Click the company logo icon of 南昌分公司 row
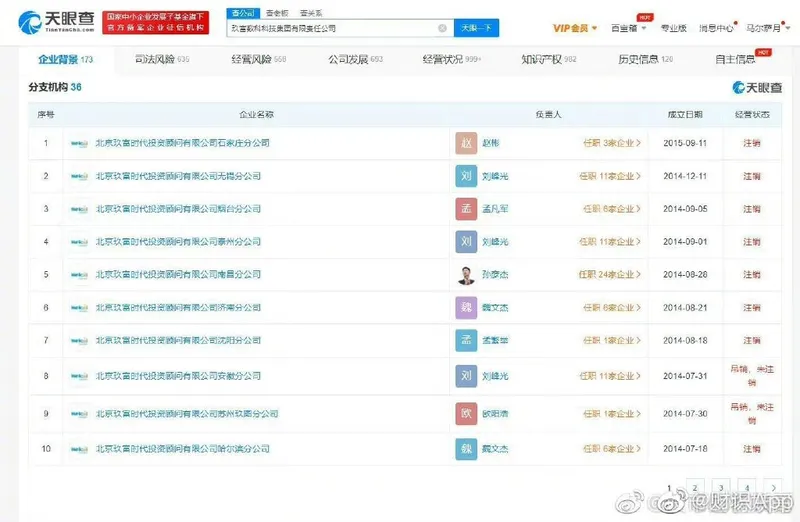This screenshot has width=800, height=522. [x=79, y=275]
